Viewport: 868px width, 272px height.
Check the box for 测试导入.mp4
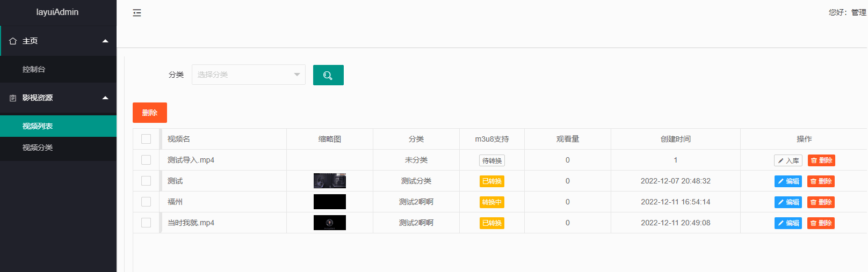tap(146, 160)
